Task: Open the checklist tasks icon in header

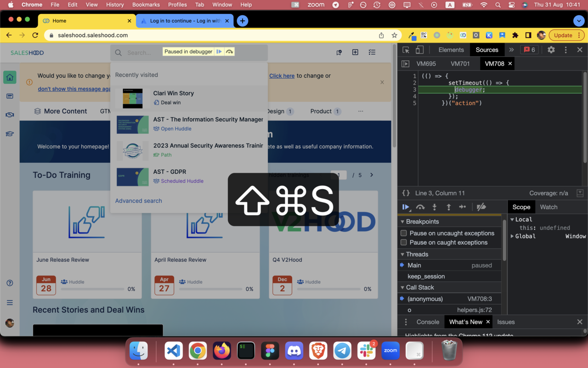Action: coord(372,52)
